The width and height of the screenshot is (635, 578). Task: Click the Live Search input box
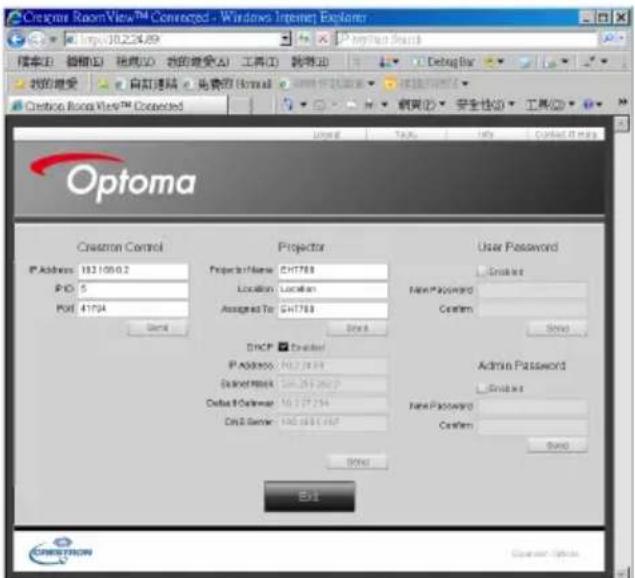click(x=467, y=39)
